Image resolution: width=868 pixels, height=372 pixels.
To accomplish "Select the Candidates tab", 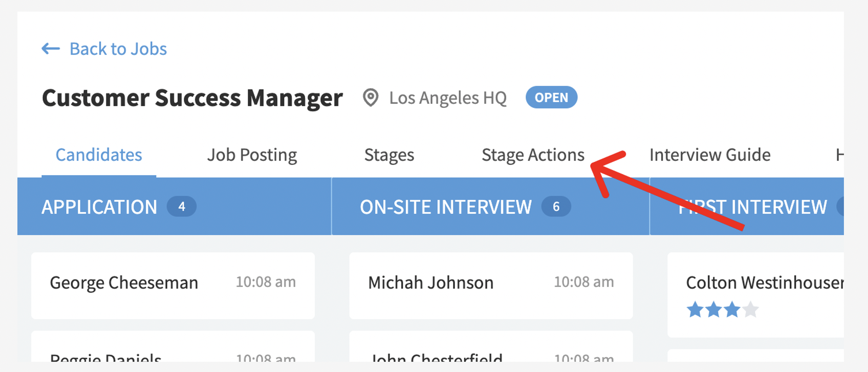I will tap(99, 155).
